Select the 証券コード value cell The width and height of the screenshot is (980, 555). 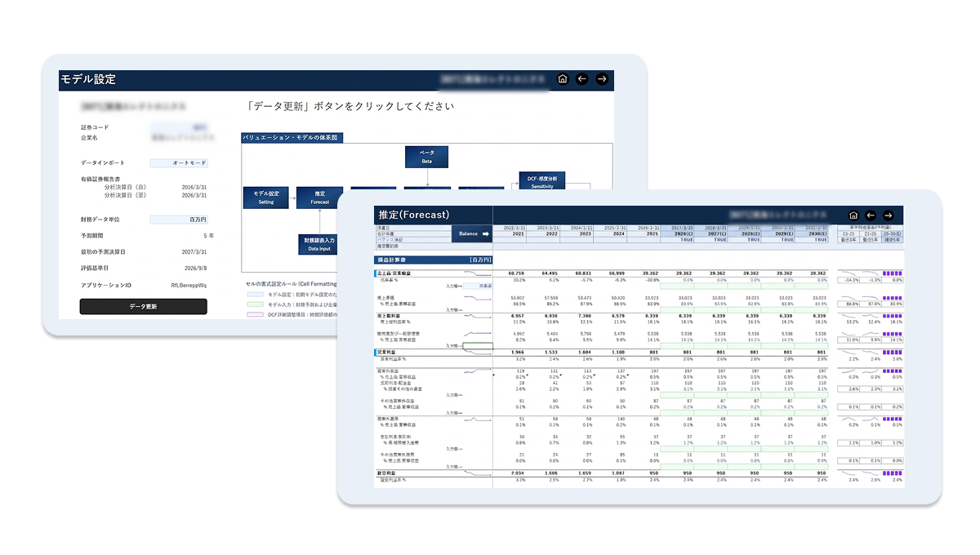179,127
